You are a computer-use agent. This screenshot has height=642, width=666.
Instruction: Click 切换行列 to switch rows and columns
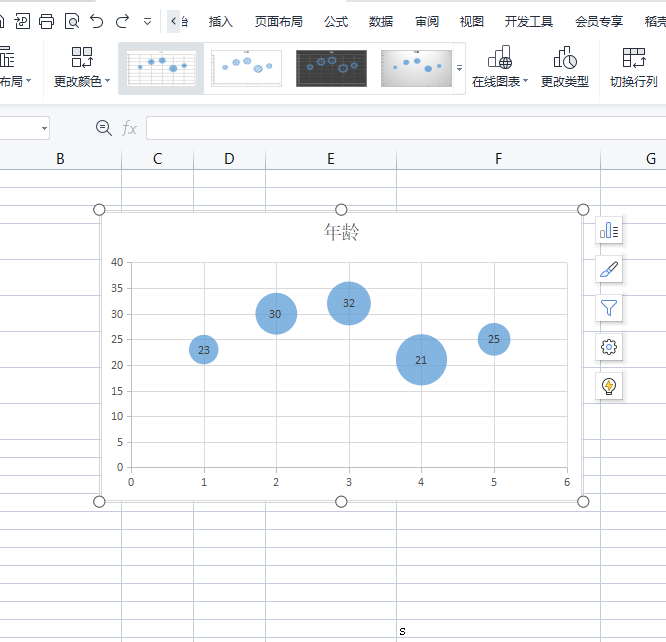tap(634, 68)
